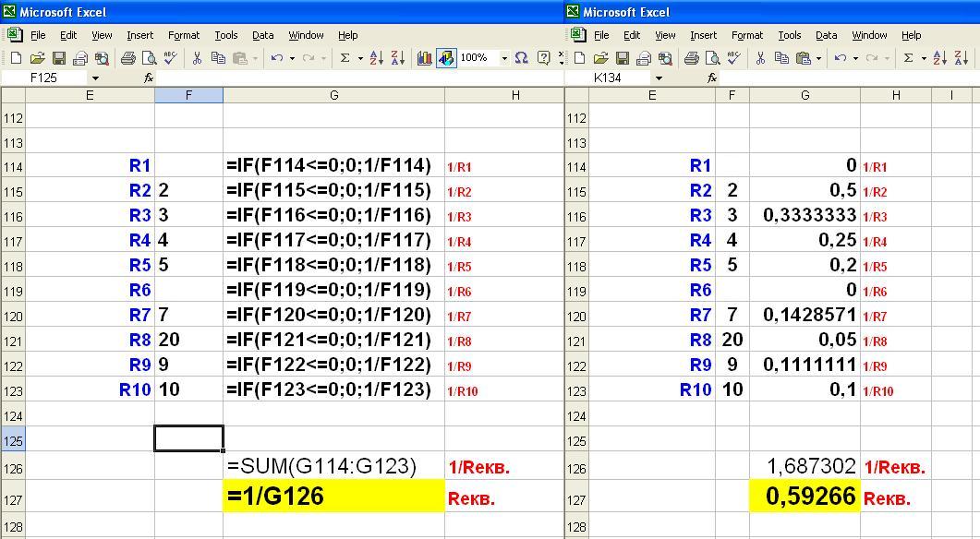Image resolution: width=980 pixels, height=539 pixels.
Task: Spelling check icon in right window
Action: pos(733,58)
